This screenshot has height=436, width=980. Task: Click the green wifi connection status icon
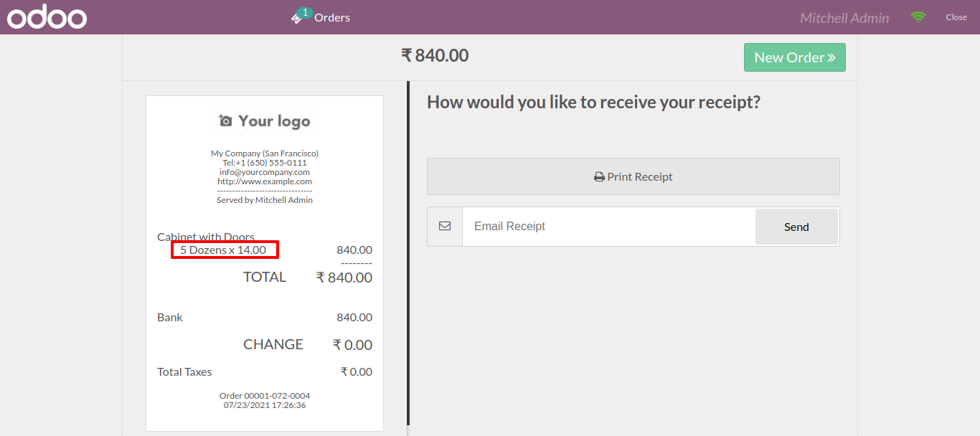(x=918, y=17)
